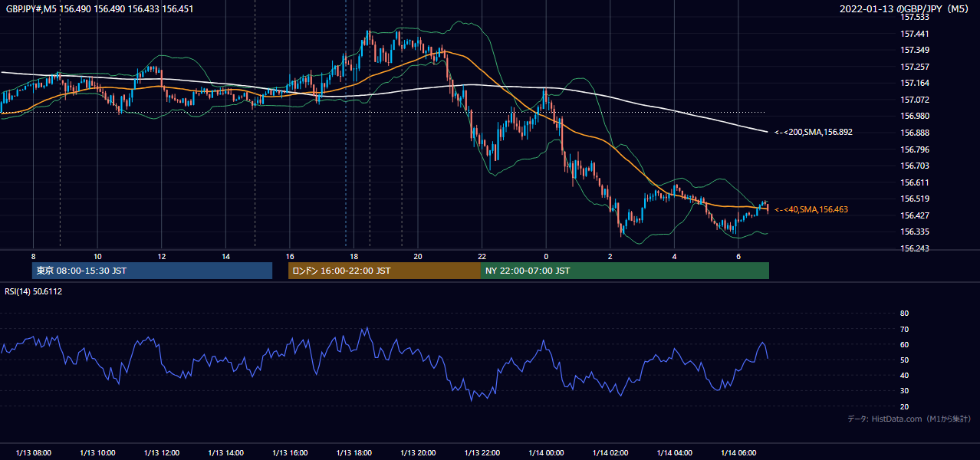Click the 1/14 04:00 bottom axis label
The image size is (980, 460).
(674, 453)
